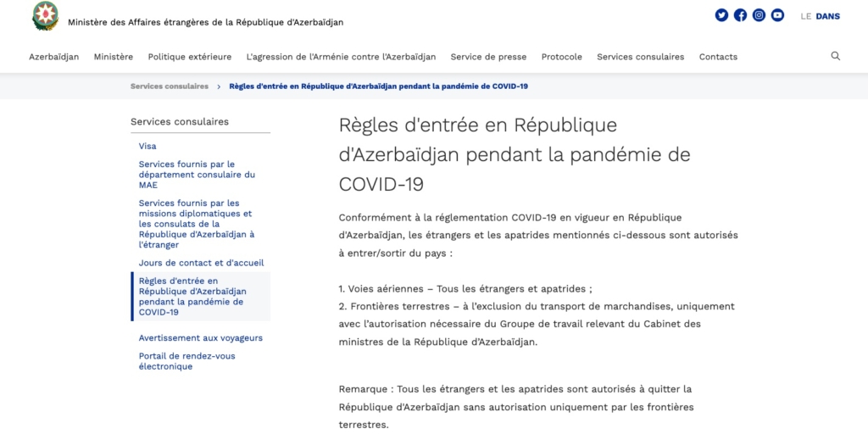
Task: Click the Azerbaijan state emblem logo
Action: (45, 16)
